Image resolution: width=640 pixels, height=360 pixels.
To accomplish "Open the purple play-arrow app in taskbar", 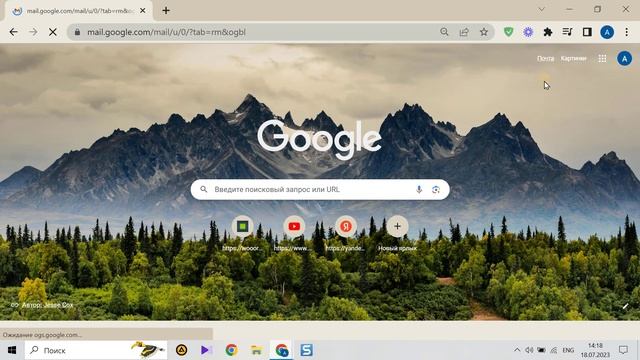I will (206, 350).
